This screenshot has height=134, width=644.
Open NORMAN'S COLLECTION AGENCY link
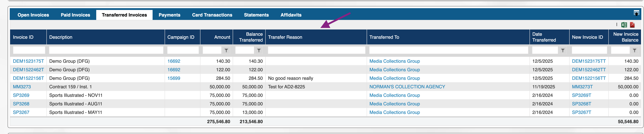(x=407, y=87)
